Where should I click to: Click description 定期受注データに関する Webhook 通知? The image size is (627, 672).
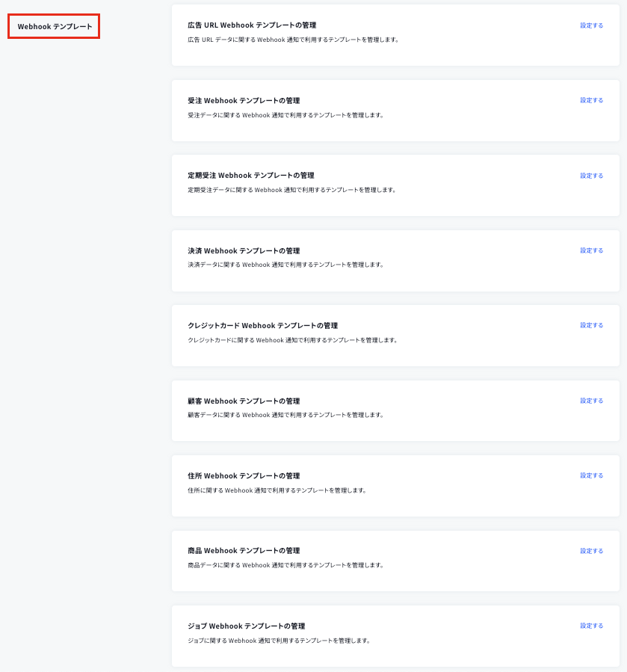[x=292, y=190]
